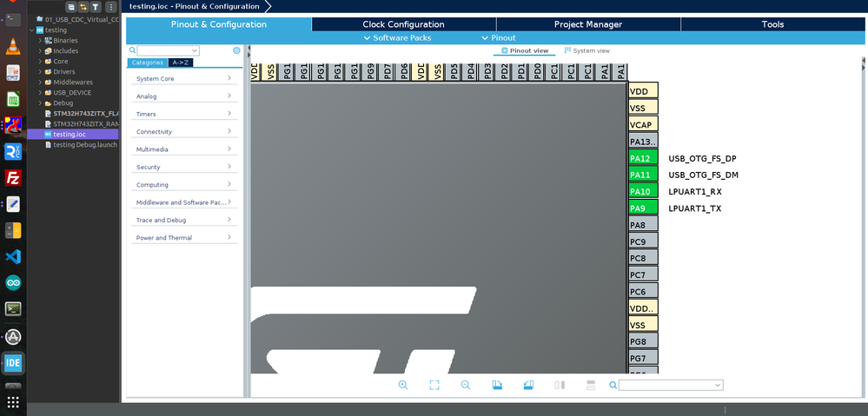Fit chip to view with best-fit icon
868x416 pixels.
(434, 385)
